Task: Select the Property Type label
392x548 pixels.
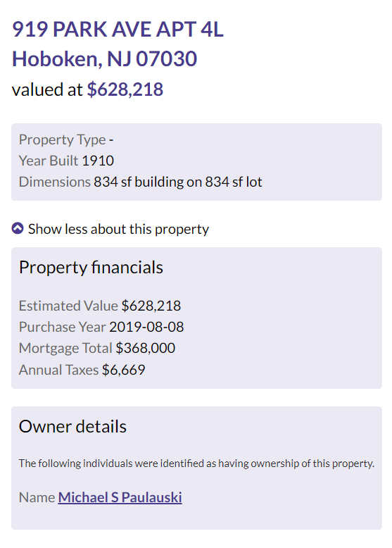Action: pyautogui.click(x=62, y=139)
